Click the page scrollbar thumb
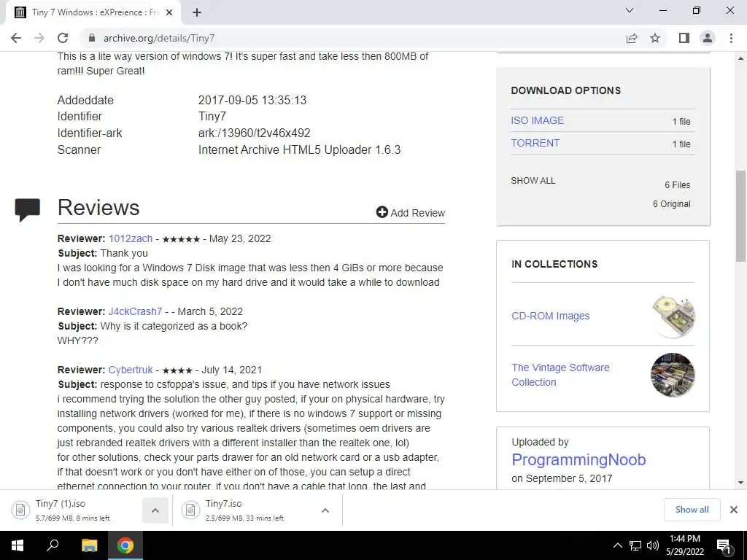Screen dimensions: 747x560 pos(740,216)
